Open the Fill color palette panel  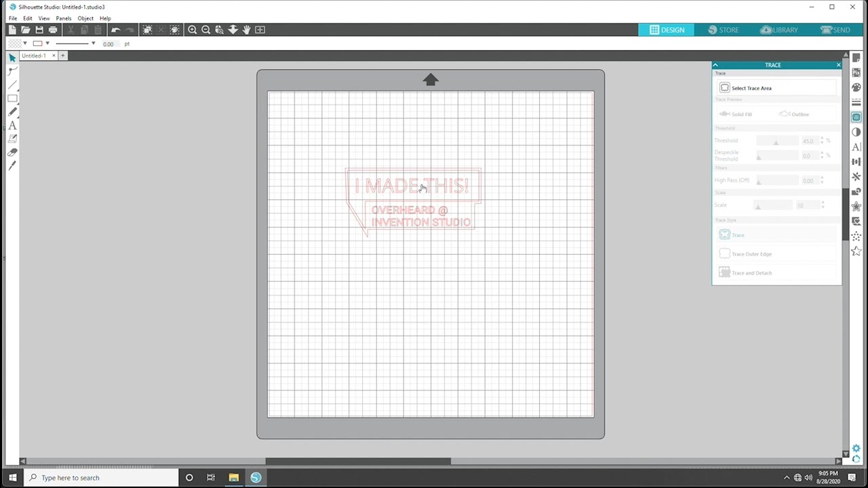point(856,87)
